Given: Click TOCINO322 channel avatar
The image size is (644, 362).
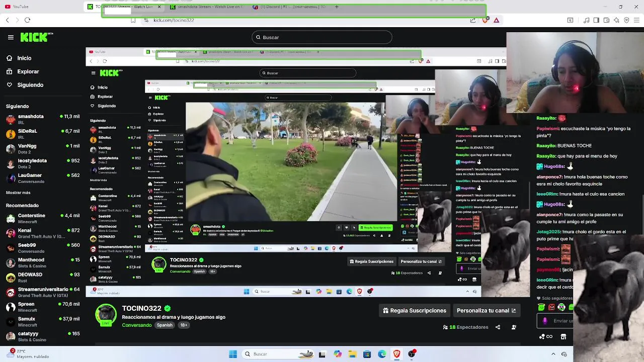Looking at the screenshot, I should pos(106,315).
